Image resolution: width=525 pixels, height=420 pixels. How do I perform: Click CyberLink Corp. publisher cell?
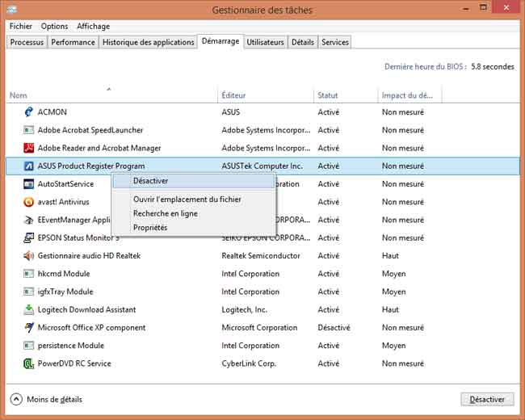coord(249,363)
